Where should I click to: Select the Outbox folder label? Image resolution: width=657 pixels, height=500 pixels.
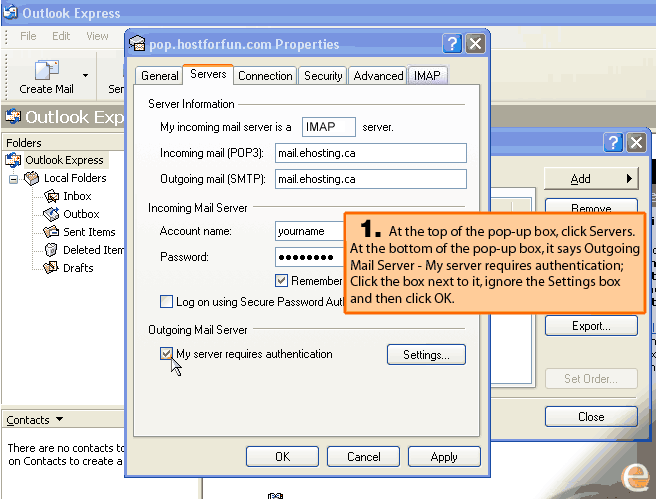(81, 214)
